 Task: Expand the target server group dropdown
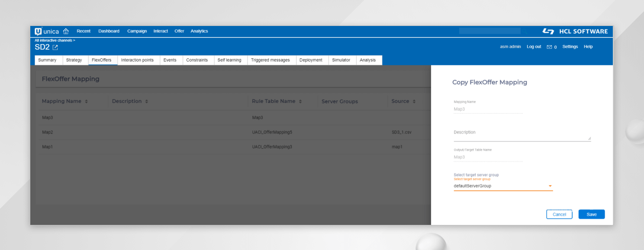pyautogui.click(x=550, y=186)
